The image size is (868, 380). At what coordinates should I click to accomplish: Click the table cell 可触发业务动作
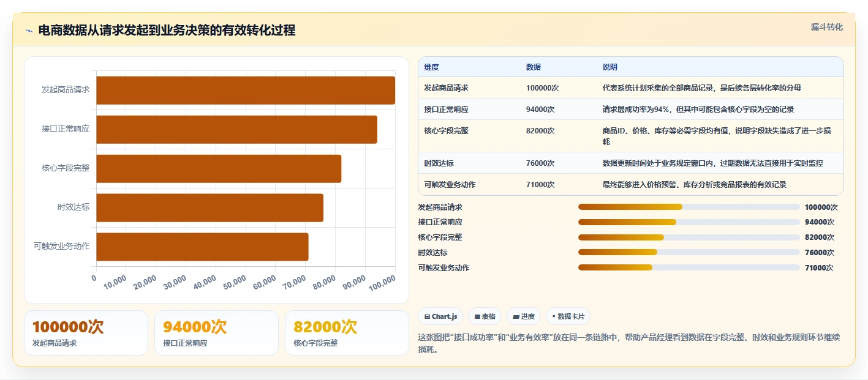[450, 185]
